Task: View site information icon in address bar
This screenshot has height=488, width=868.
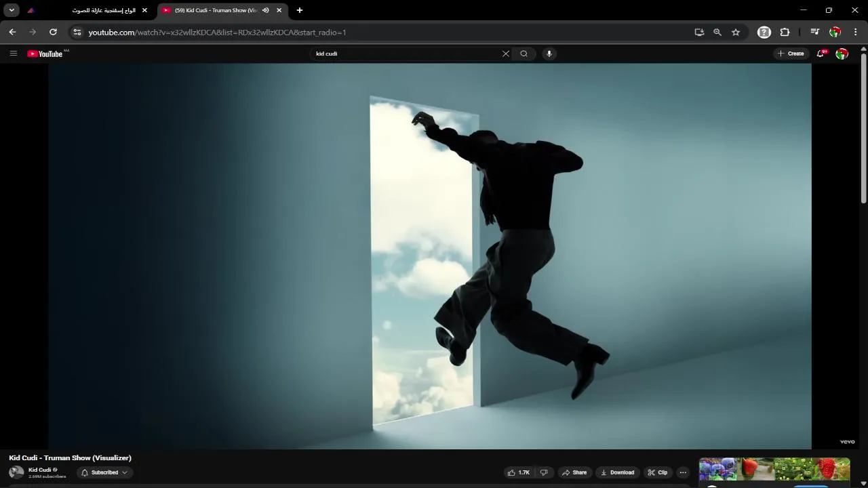Action: (77, 32)
